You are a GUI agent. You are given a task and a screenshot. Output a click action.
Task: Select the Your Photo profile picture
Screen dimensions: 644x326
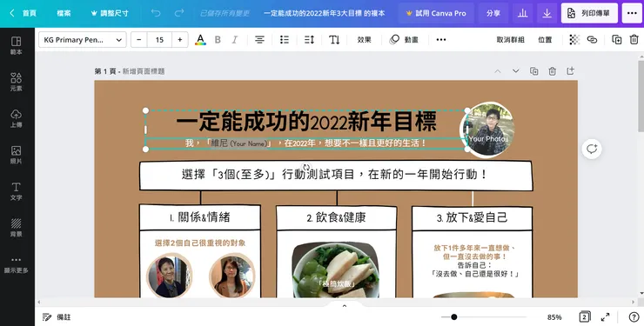(x=488, y=130)
